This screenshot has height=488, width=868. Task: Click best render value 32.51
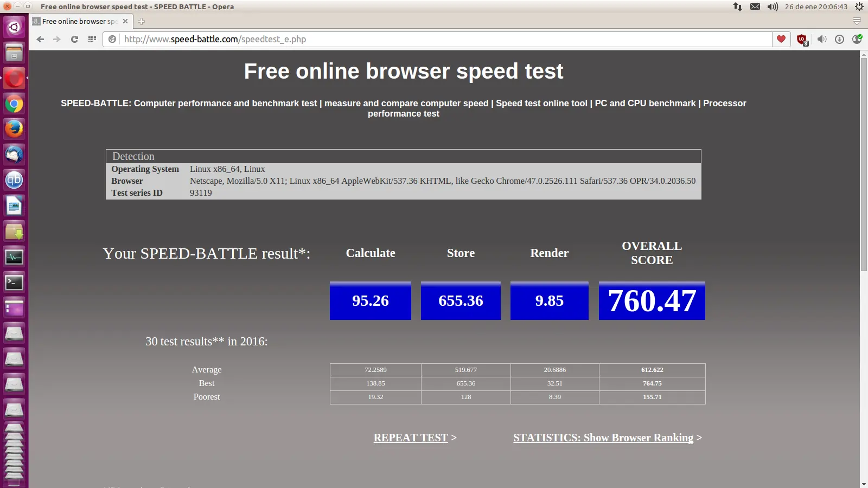[555, 383]
